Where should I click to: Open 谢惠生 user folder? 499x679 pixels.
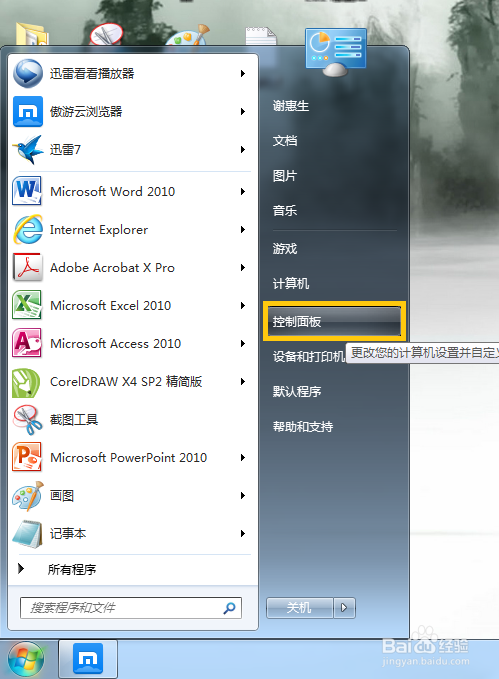click(x=291, y=106)
